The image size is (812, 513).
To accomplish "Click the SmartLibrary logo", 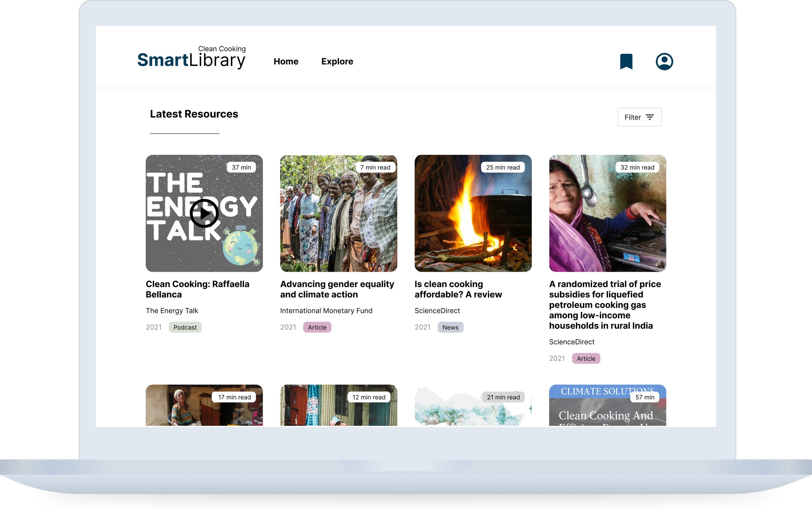I will tap(191, 58).
